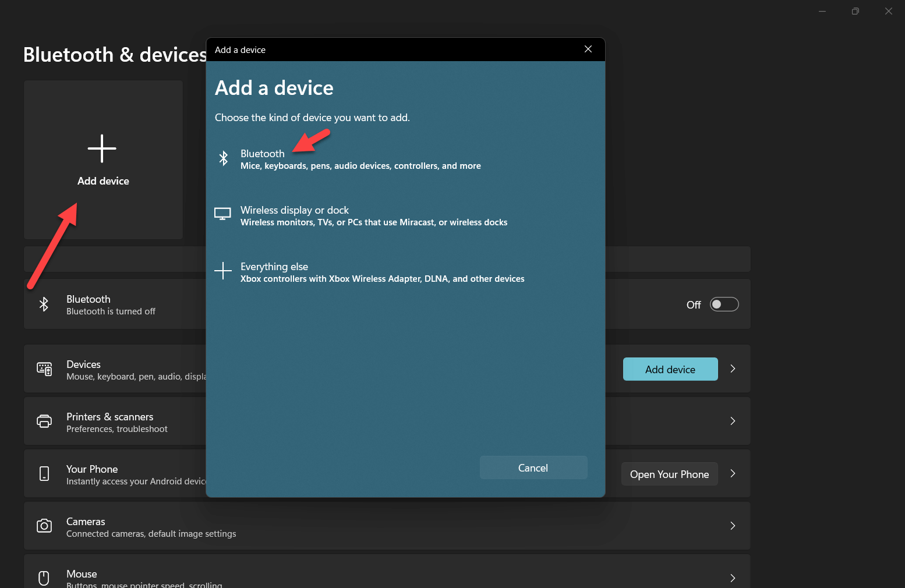The width and height of the screenshot is (905, 588).
Task: Select Bluetooth device type option
Action: pos(361,159)
